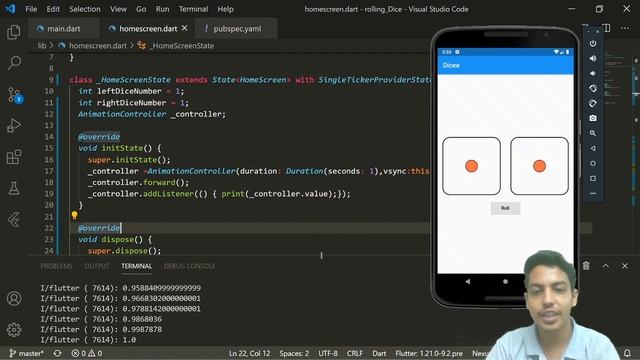Open emulator extended controls dots
Viewport: 640px width, 360px height.
[x=593, y=193]
